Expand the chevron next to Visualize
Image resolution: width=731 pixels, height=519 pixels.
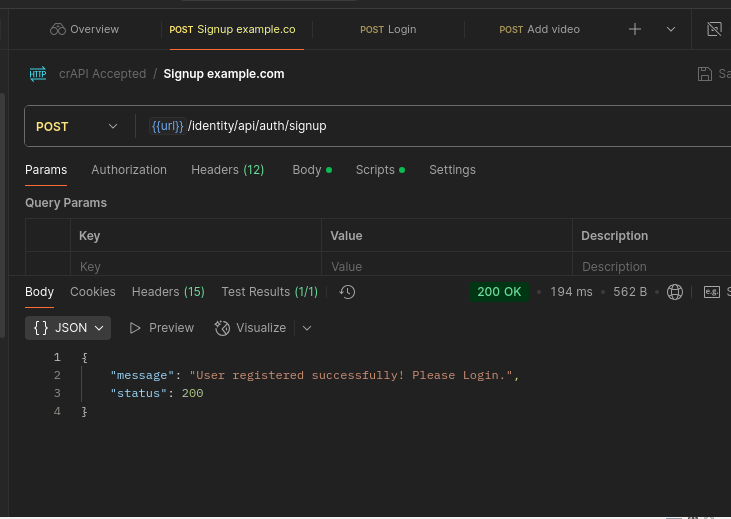pyautogui.click(x=307, y=328)
